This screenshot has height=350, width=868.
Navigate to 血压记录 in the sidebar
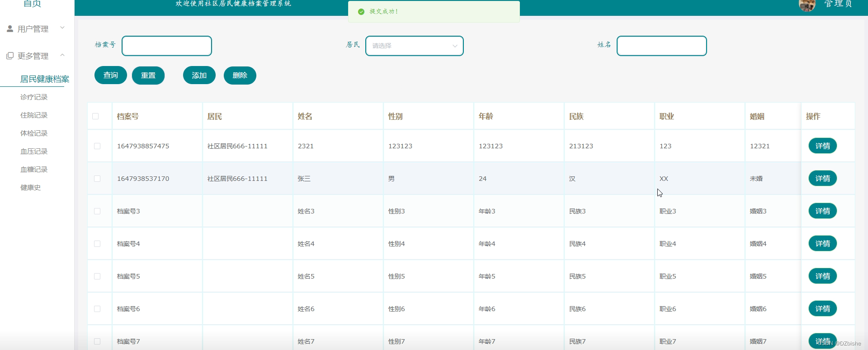[34, 151]
